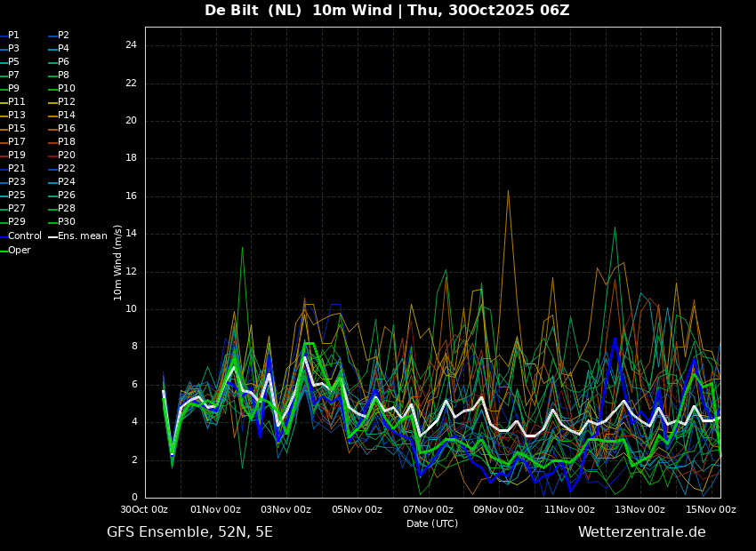Click the P14 legend color line
This screenshot has height=551, width=756.
[53, 116]
